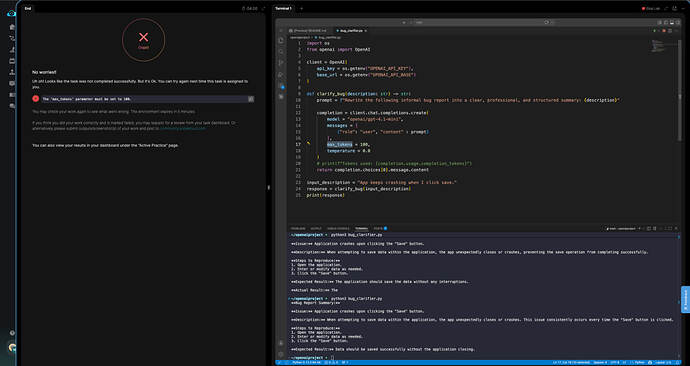This screenshot has height=366, width=690.
Task: Open Extensions view with the blue badge
Action: point(281,86)
